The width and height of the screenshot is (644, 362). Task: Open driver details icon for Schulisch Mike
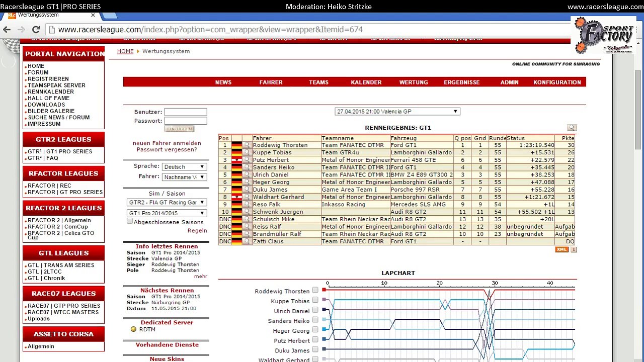click(247, 219)
